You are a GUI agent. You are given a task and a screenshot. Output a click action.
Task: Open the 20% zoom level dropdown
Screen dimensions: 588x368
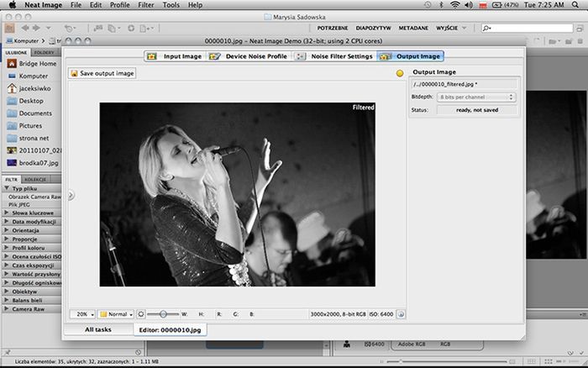coord(82,314)
